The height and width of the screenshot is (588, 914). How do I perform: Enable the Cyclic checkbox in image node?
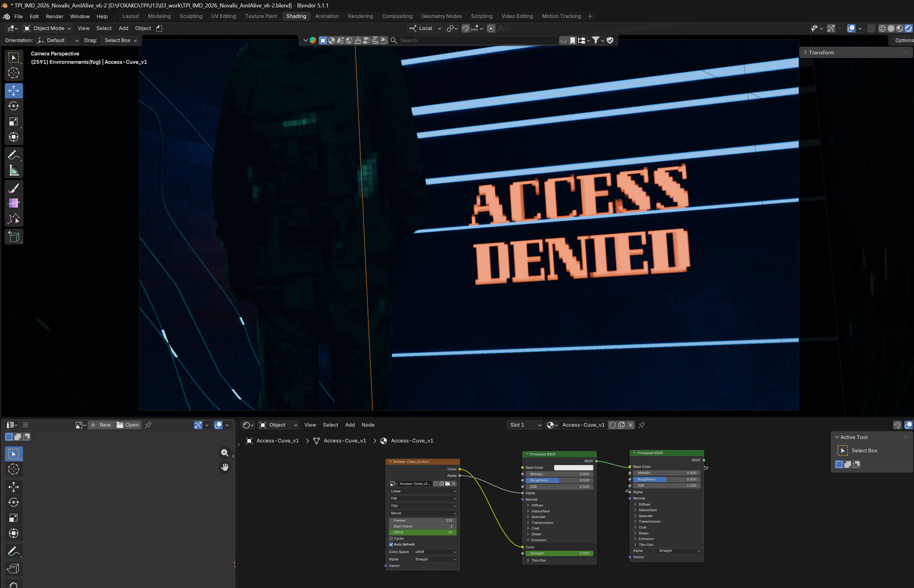(x=391, y=538)
